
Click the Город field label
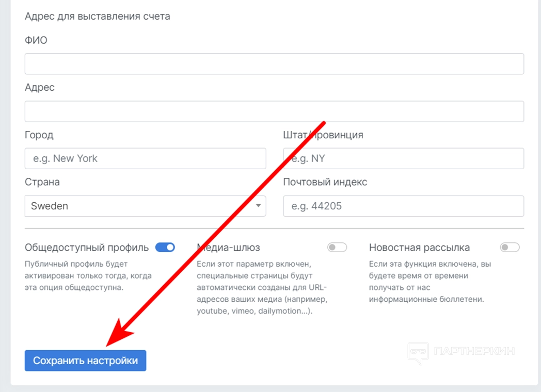39,135
